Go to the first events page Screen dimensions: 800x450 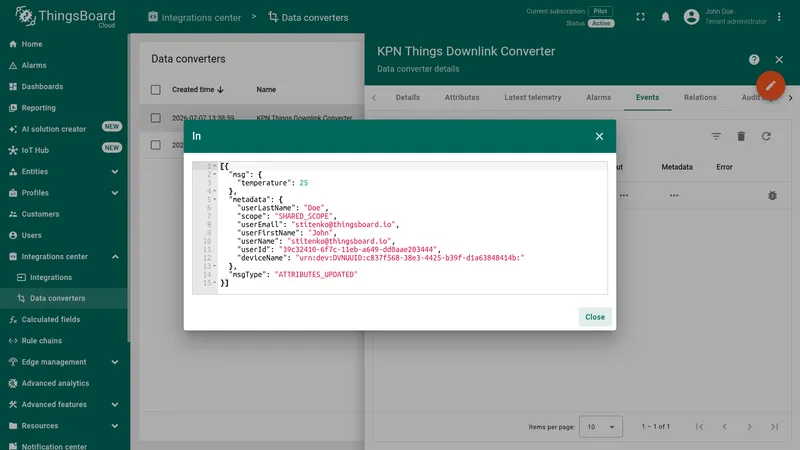point(699,427)
